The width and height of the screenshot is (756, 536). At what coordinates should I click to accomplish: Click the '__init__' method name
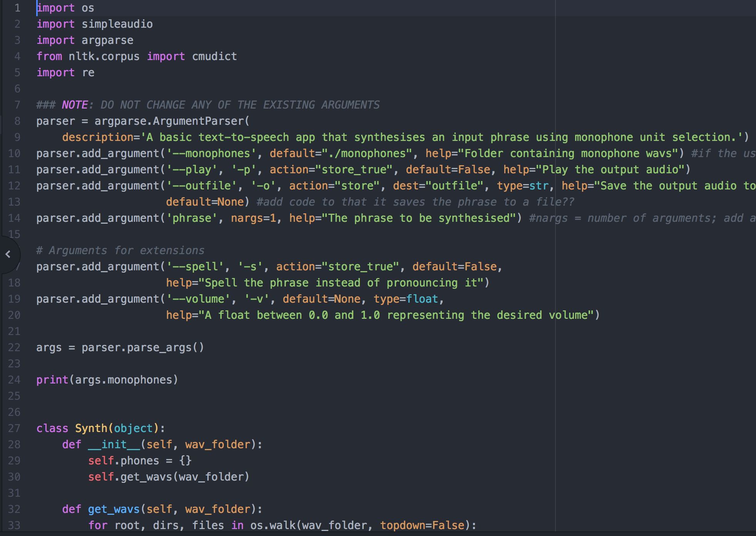114,445
